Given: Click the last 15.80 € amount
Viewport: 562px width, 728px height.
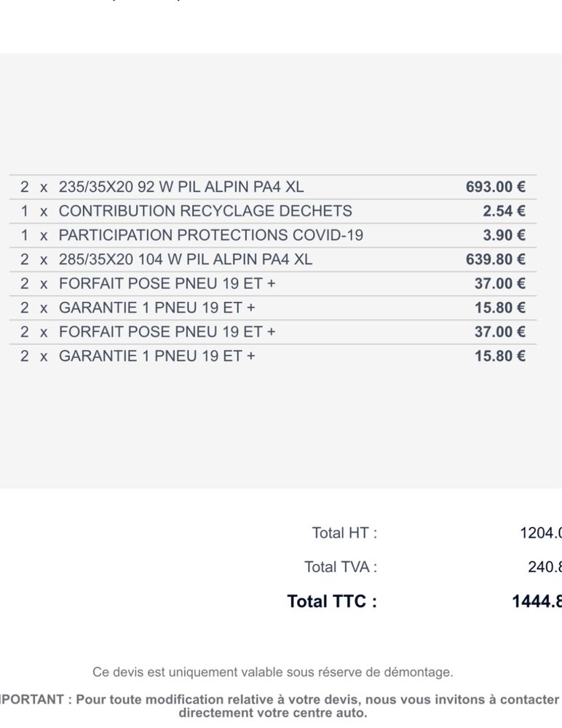Looking at the screenshot, I should click(500, 356).
